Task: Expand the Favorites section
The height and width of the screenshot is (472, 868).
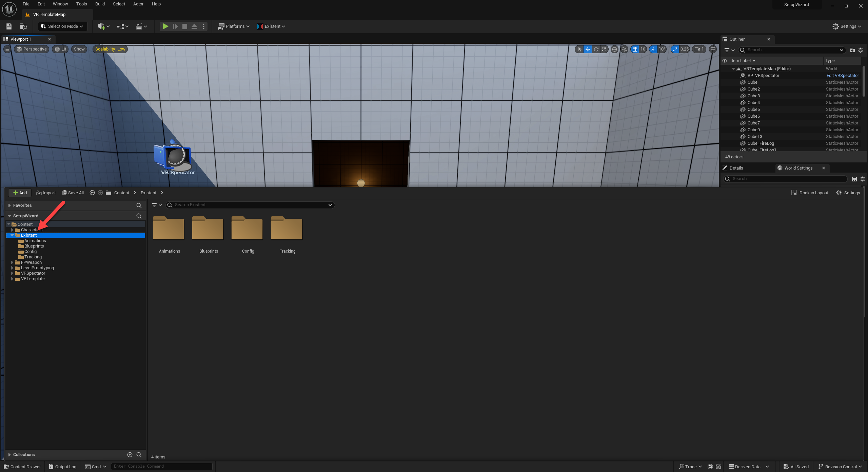Action: tap(9, 205)
